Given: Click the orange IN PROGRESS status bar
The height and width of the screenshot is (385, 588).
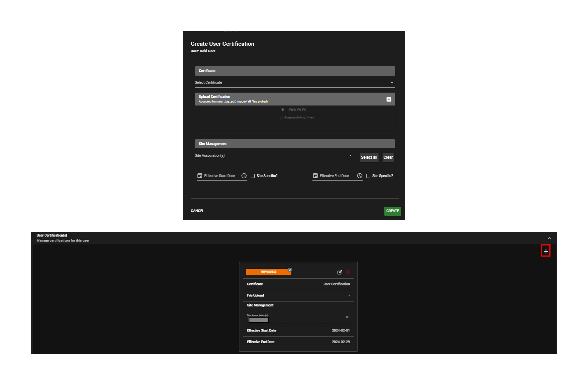Looking at the screenshot, I should pyautogui.click(x=269, y=272).
